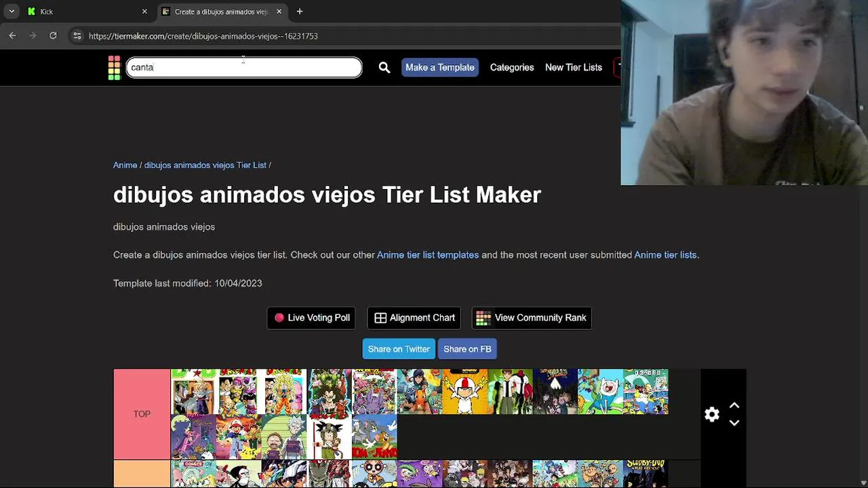The width and height of the screenshot is (868, 488).
Task: Open dibujos animados viejos Tier List breadcrumb
Action: point(205,165)
